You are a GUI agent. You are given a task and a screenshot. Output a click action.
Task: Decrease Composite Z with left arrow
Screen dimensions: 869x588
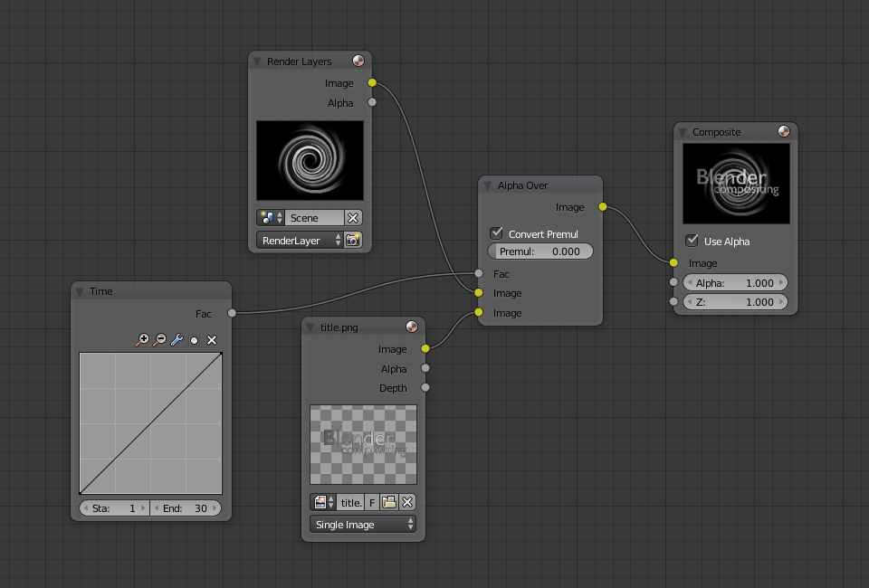click(690, 302)
